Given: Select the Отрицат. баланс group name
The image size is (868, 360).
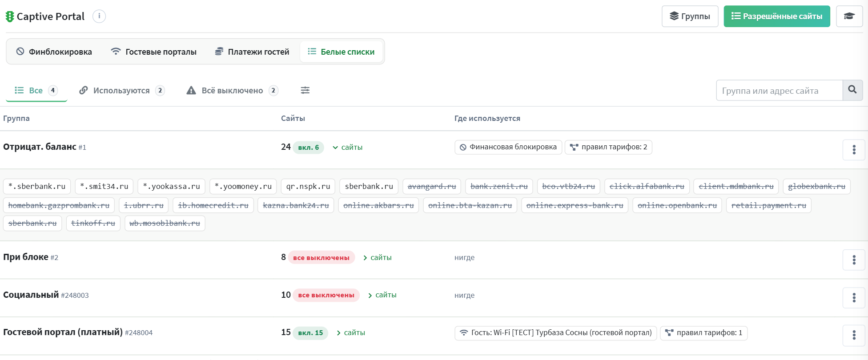Looking at the screenshot, I should [40, 147].
